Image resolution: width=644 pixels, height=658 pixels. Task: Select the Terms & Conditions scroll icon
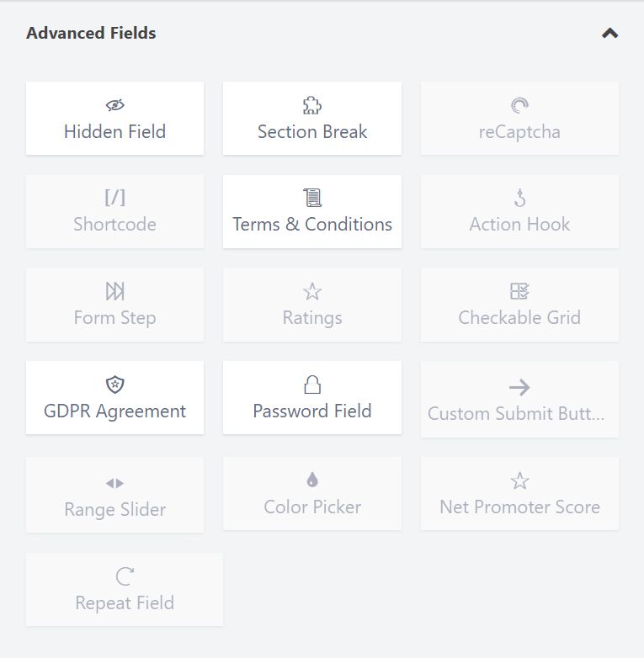coord(312,198)
